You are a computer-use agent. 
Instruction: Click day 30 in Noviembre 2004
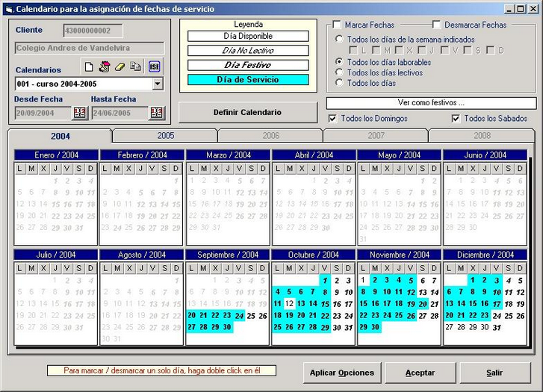(375, 327)
